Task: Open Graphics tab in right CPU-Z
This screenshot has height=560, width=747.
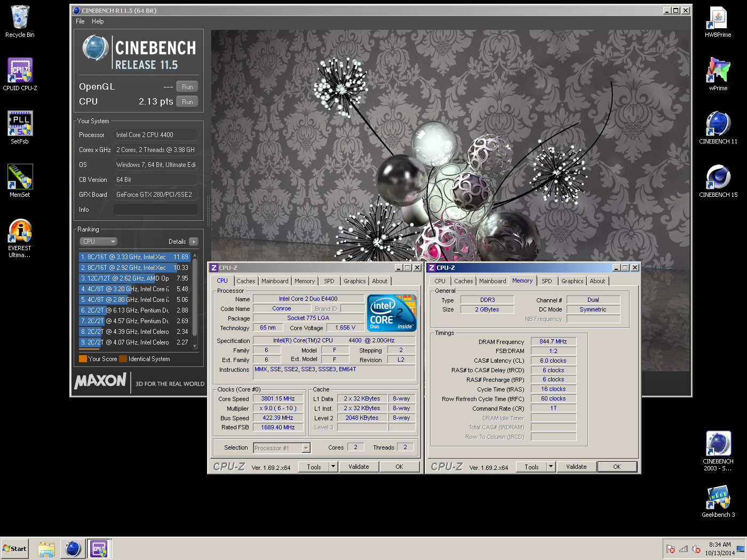Action: [x=573, y=281]
